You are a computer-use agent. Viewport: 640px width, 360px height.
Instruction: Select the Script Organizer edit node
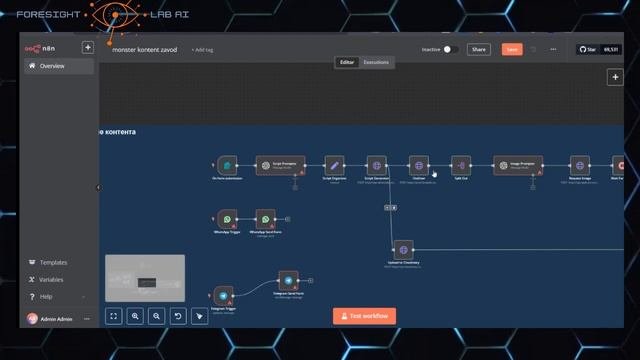(334, 165)
